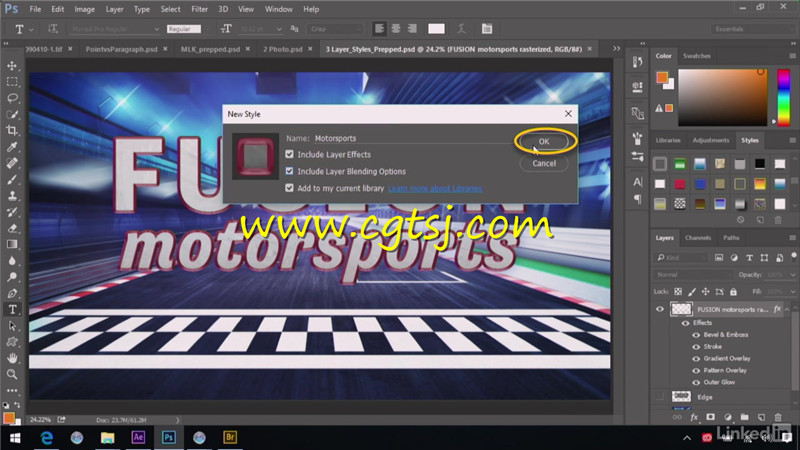Screen dimensions: 800x450
Task: Open Edge browser from taskbar
Action: [46, 437]
